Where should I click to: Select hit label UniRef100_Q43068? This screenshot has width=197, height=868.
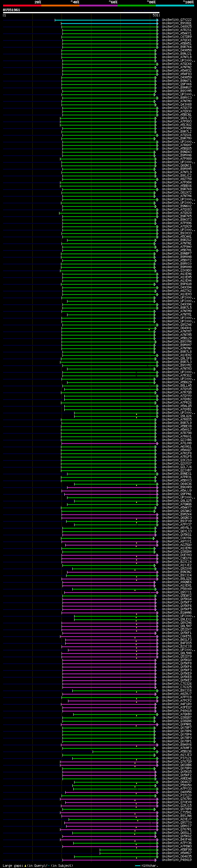[x=177, y=104]
